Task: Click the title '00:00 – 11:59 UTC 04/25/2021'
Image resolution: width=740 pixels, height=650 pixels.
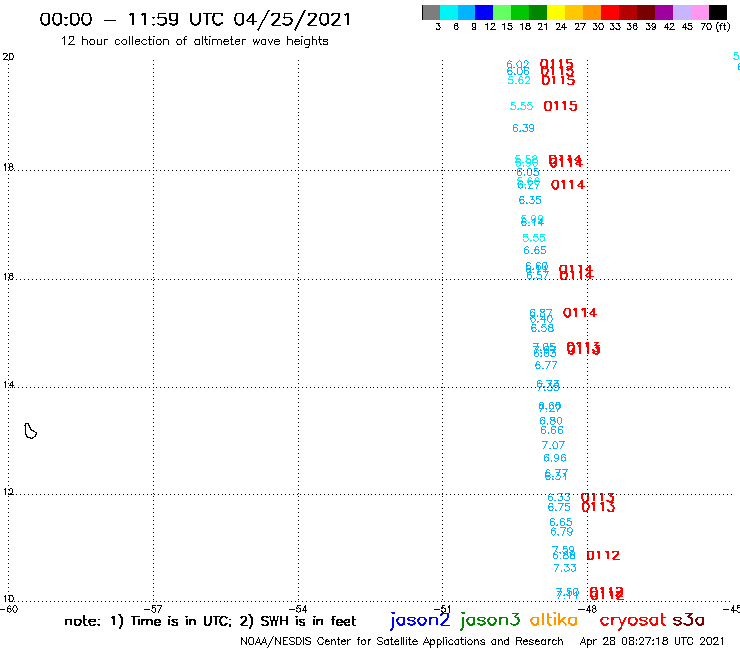Action: (195, 19)
